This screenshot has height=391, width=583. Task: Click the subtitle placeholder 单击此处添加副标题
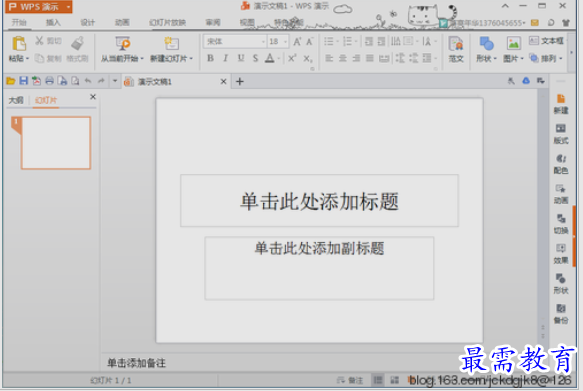pos(319,268)
